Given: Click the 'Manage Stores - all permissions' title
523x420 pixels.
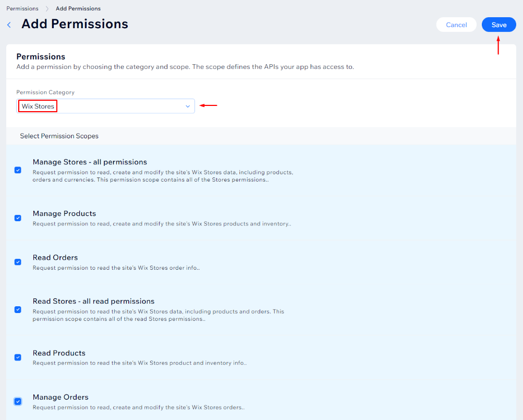Looking at the screenshot, I should 90,162.
